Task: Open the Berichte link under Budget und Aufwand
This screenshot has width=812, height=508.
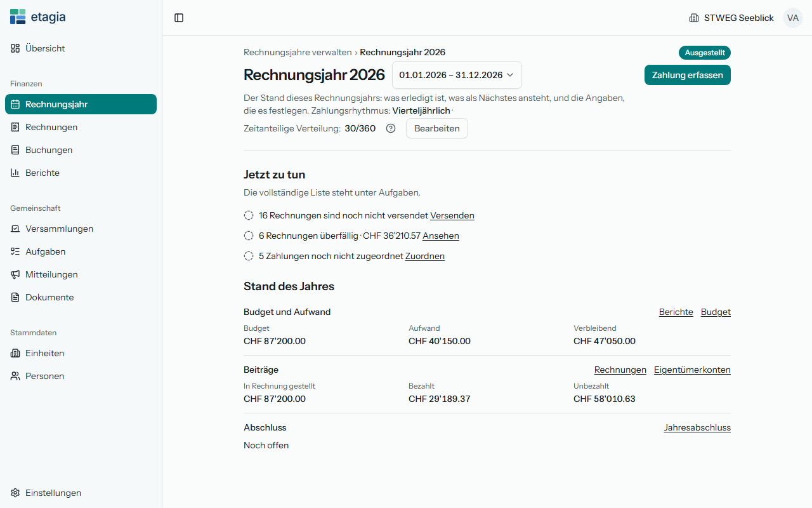Action: tap(676, 312)
